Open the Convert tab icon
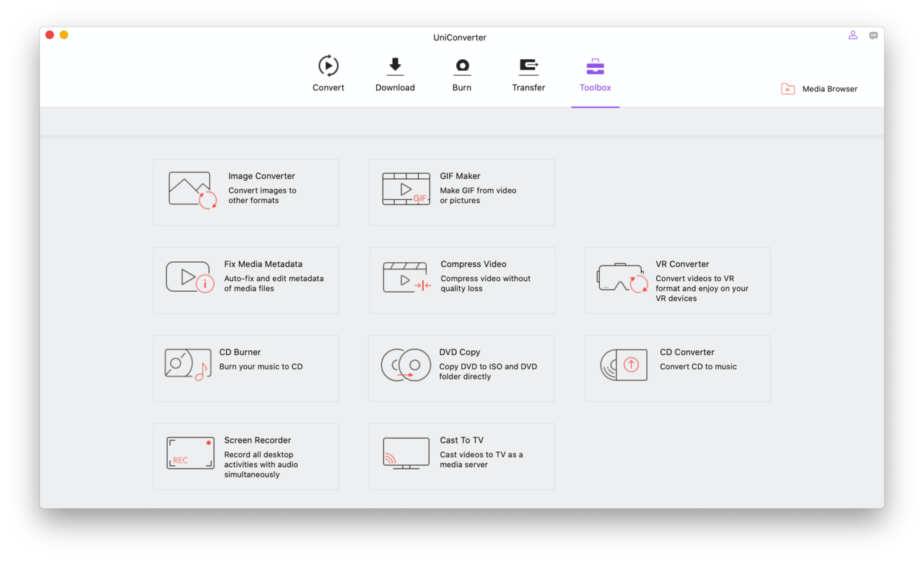Screen dimensions: 924x561 coord(328,66)
